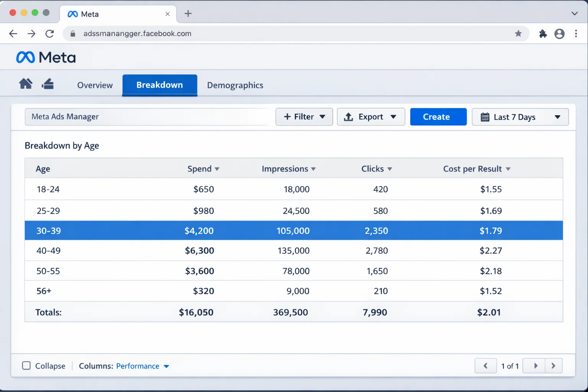Change the Last 7 Days date range
Screen dimensions: 588x392
coord(520,117)
